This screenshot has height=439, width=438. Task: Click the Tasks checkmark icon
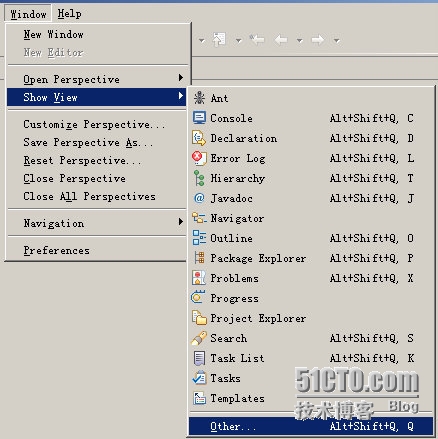[199, 378]
